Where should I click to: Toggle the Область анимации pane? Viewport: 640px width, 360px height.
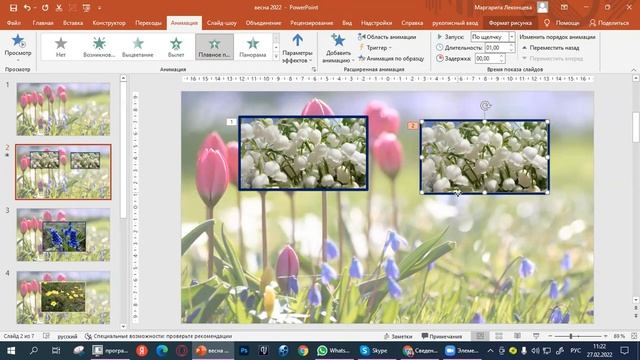(387, 37)
